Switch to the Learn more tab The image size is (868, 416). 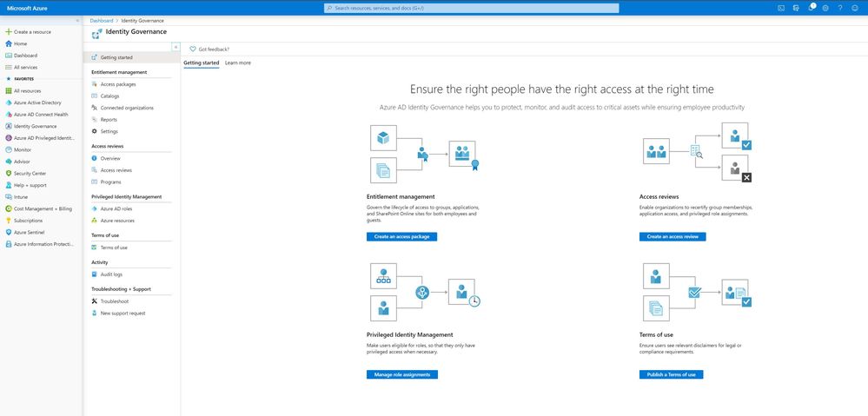[x=238, y=63]
